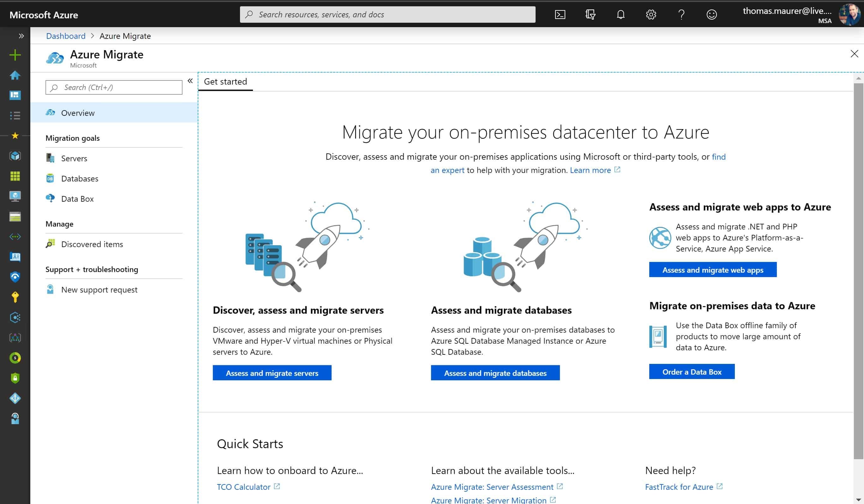Click the Support + troubleshooting section label
Viewport: 864px width, 504px height.
click(92, 269)
